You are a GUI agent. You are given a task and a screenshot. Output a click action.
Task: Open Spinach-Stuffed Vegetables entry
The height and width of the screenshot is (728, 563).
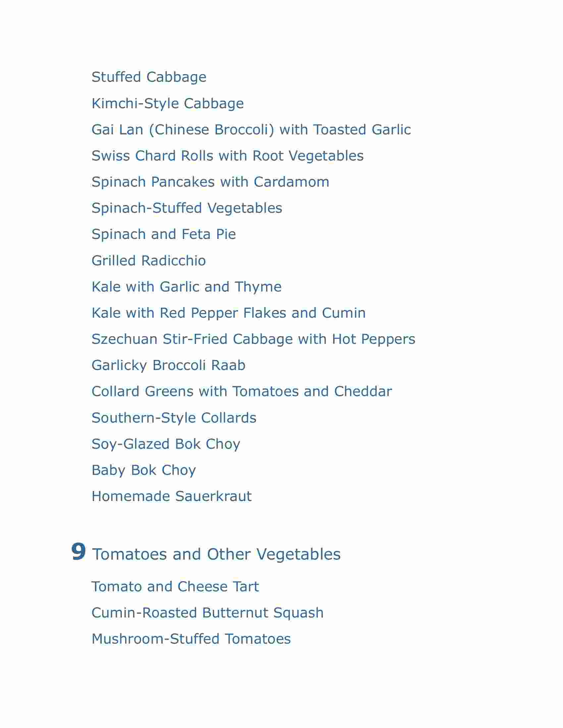187,208
